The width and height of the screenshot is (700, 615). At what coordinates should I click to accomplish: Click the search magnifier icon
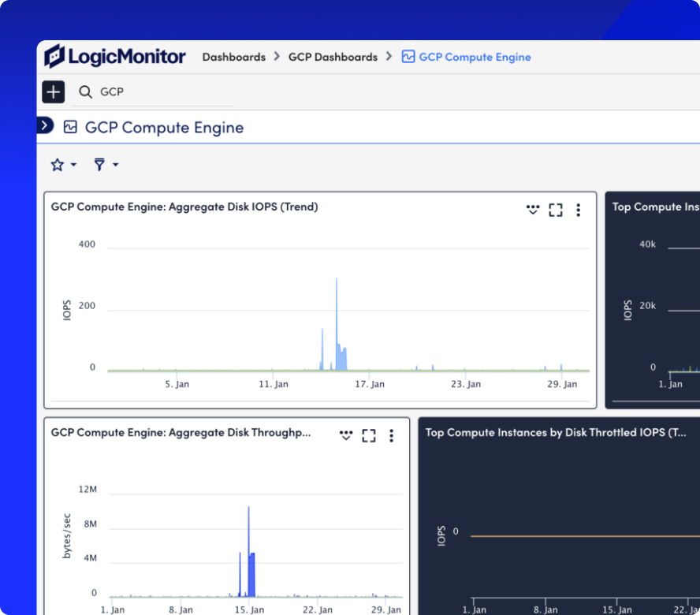85,92
